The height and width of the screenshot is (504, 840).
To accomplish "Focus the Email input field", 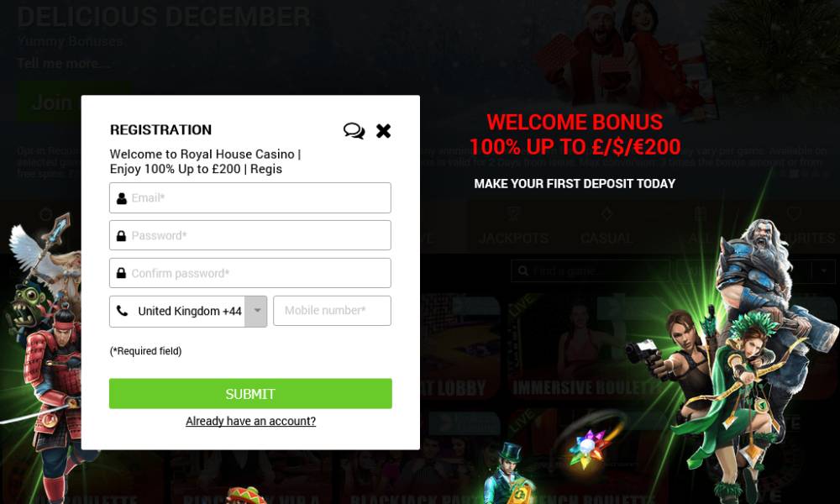I will point(250,197).
